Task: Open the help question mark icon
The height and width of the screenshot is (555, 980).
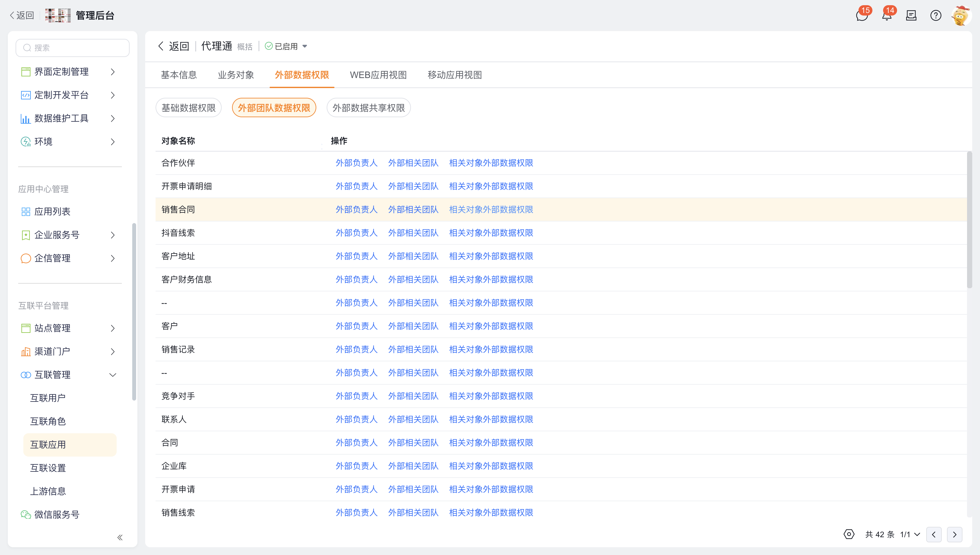Action: point(936,16)
